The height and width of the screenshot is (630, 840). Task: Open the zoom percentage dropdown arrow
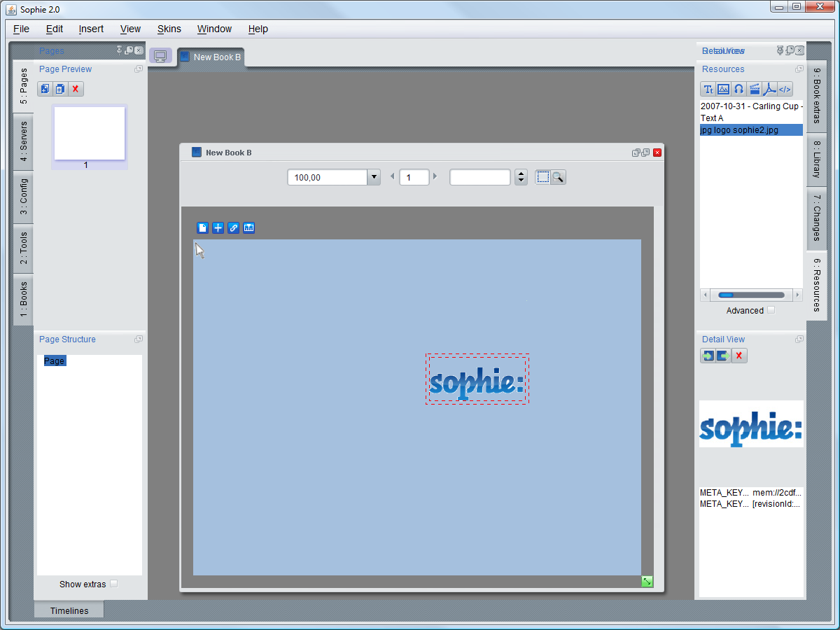coord(374,178)
